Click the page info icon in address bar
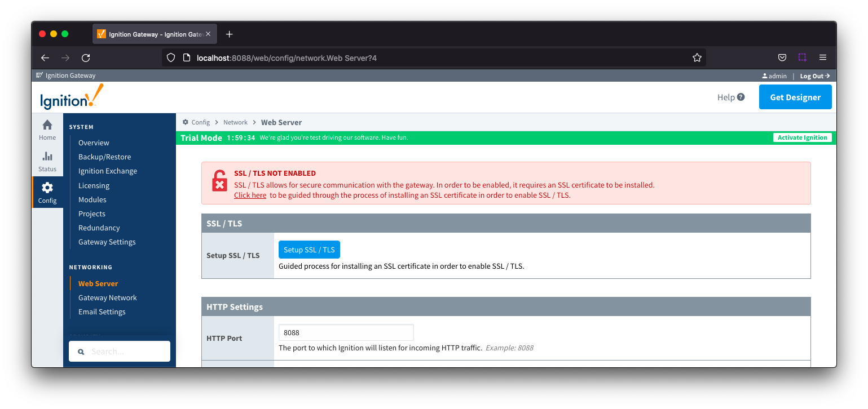Screen dimensions: 868x409 [187, 57]
